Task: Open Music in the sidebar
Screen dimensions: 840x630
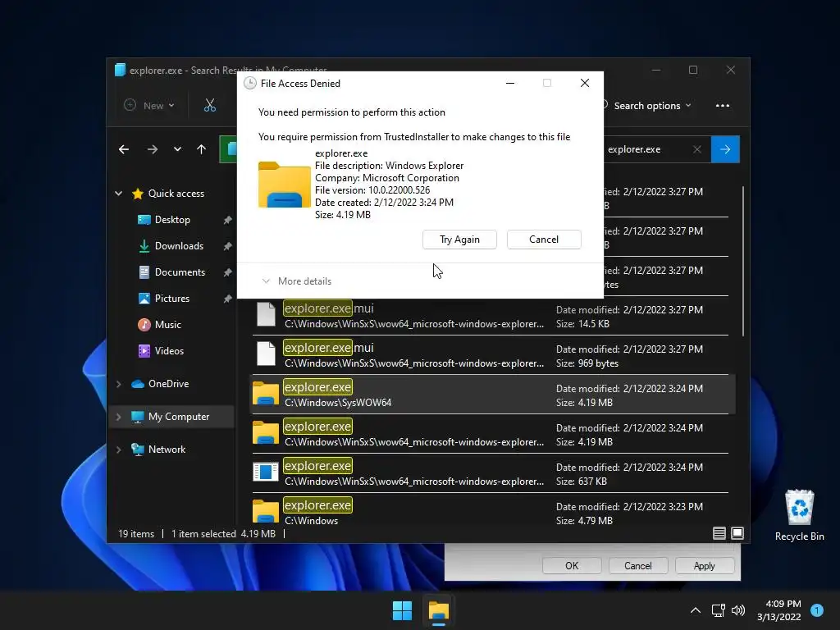Action: click(167, 325)
